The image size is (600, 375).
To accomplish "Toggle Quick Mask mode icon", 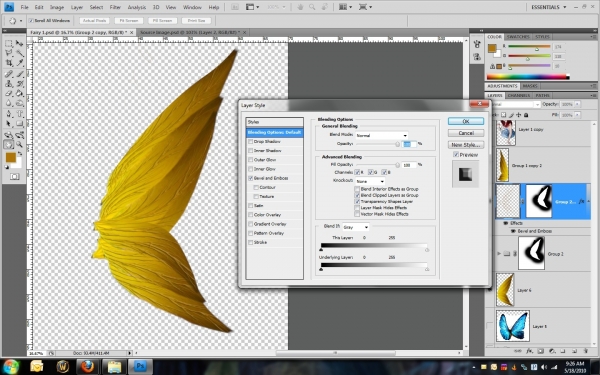I will (14, 176).
